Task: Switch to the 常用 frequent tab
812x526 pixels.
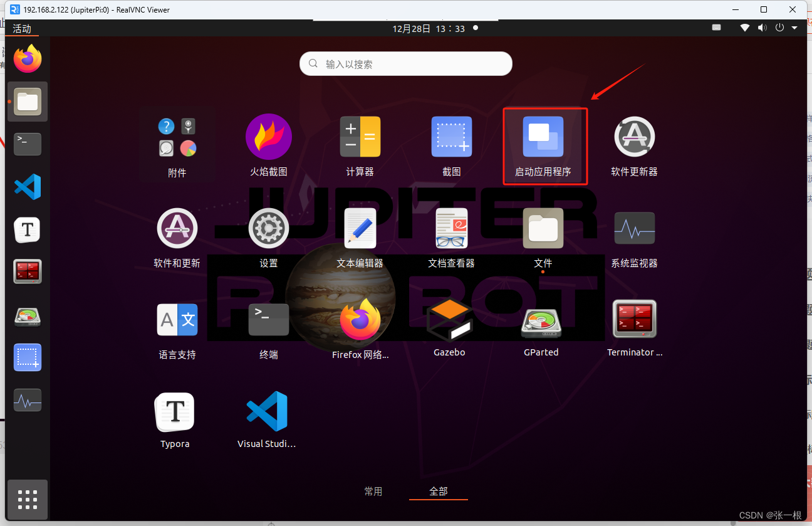Action: pyautogui.click(x=373, y=492)
